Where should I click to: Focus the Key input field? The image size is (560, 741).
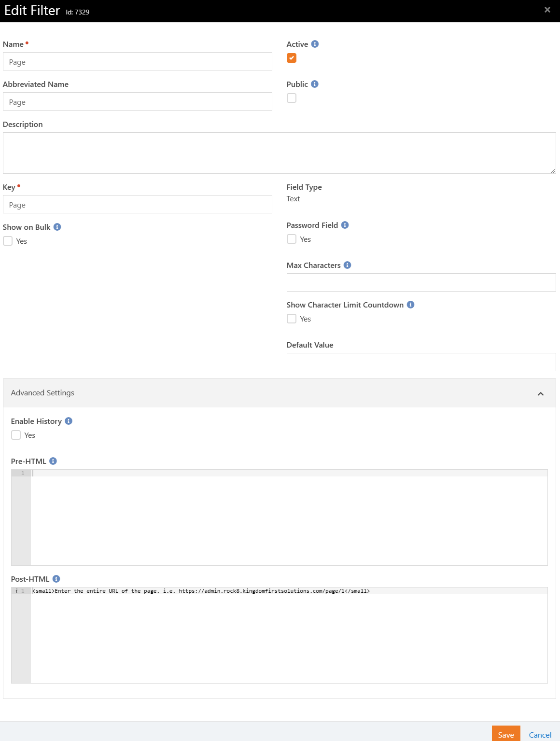[138, 204]
